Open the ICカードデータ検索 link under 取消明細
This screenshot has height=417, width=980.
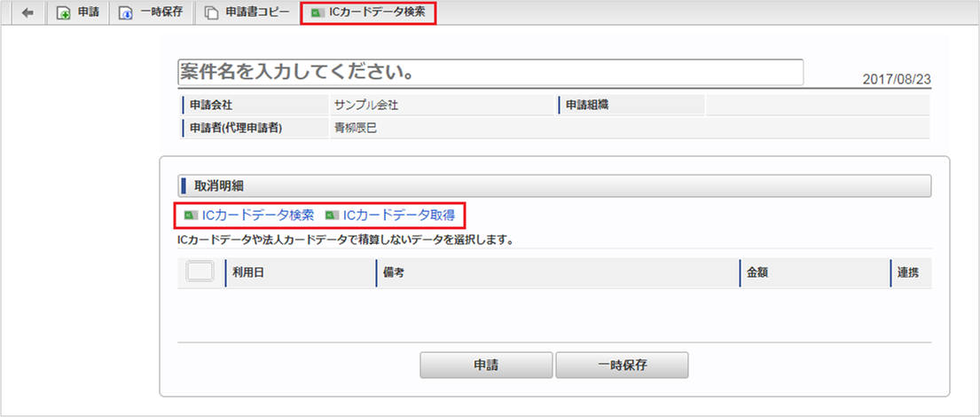[x=249, y=215]
